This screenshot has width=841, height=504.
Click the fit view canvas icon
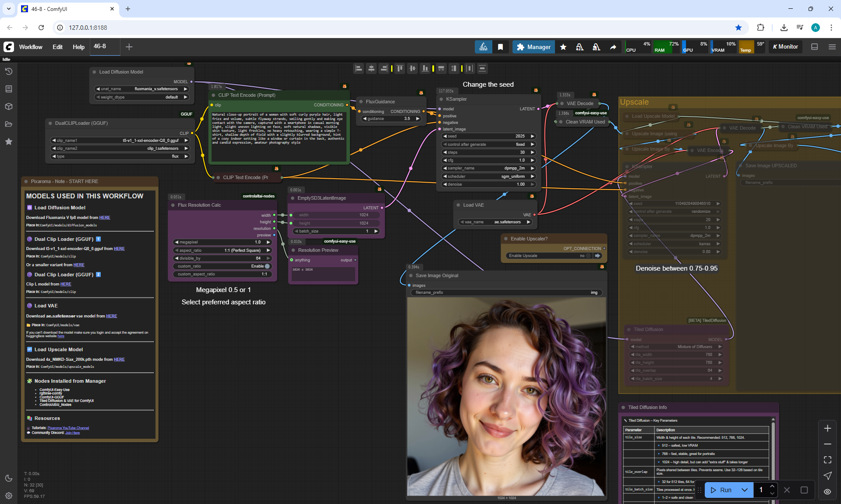coord(827,460)
